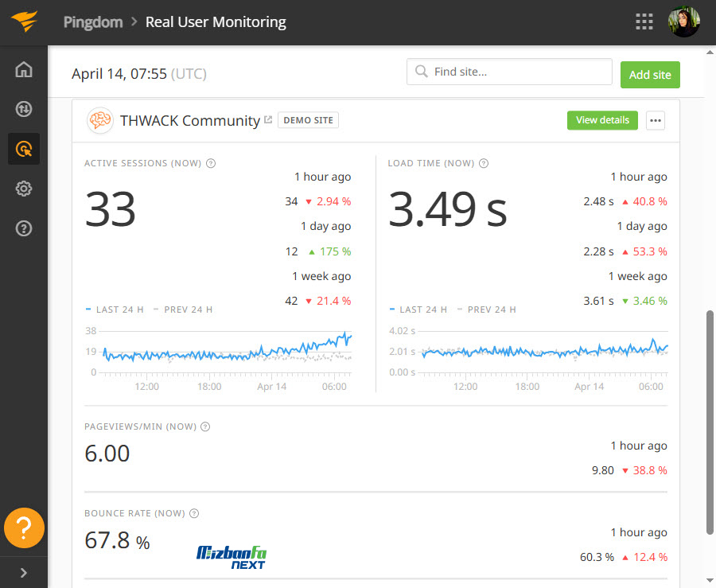Click the View details button
The image size is (716, 588).
pos(602,120)
